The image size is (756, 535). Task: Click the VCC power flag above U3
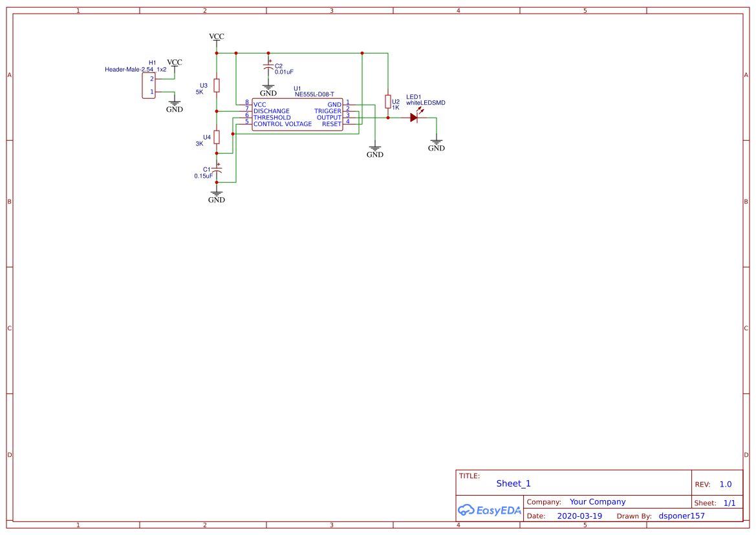[216, 37]
